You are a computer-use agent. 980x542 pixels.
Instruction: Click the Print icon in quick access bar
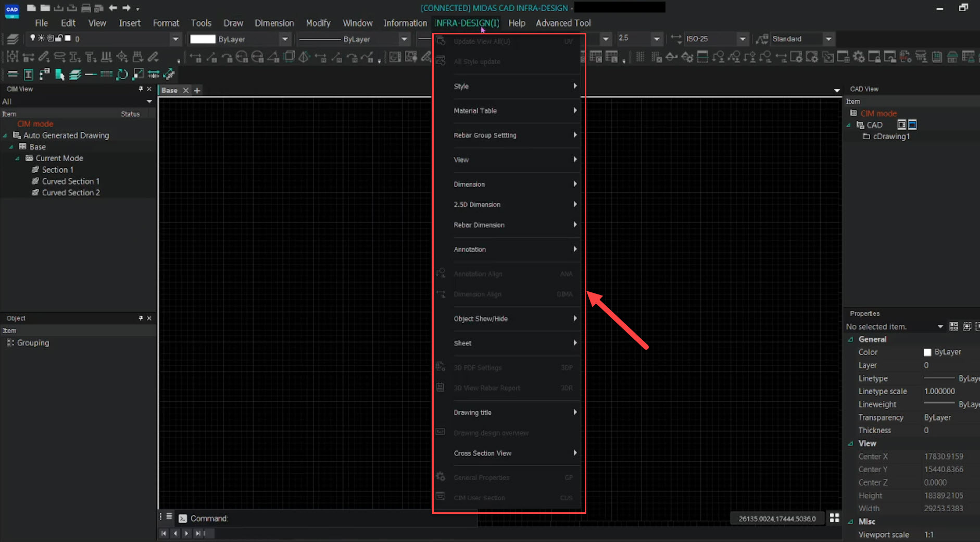coord(85,8)
